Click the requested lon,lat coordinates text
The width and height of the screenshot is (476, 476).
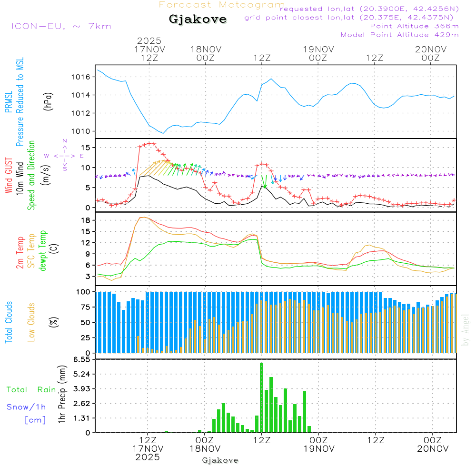click(x=369, y=9)
